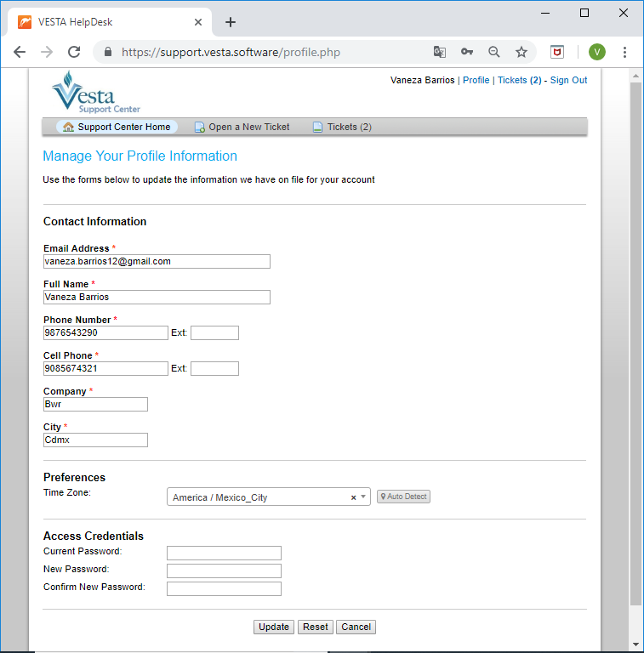Open saved passwords key icon
The image size is (644, 653).
[x=466, y=52]
